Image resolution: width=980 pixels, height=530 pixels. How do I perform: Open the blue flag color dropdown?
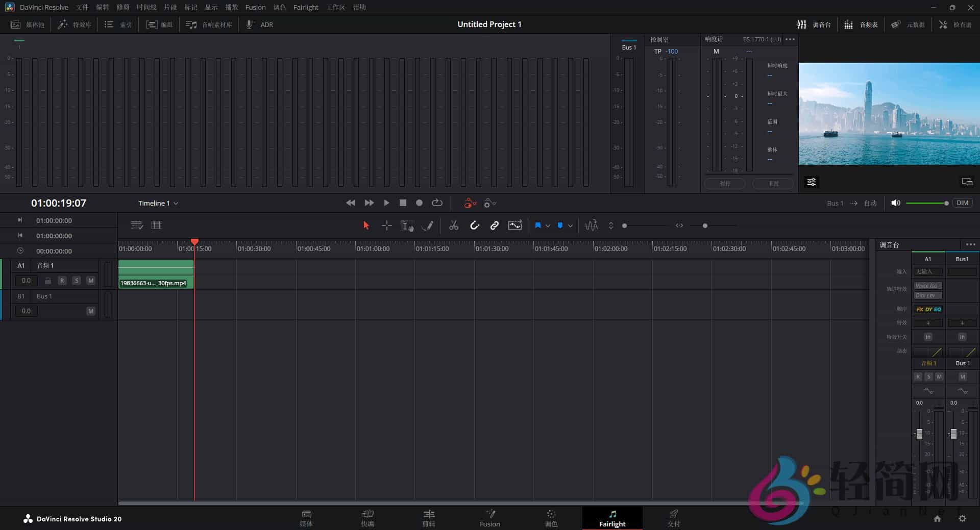pyautogui.click(x=549, y=225)
